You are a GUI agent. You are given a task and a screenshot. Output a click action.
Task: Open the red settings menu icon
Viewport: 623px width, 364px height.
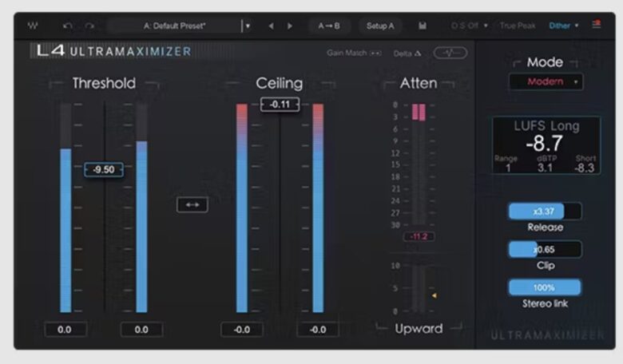point(596,26)
